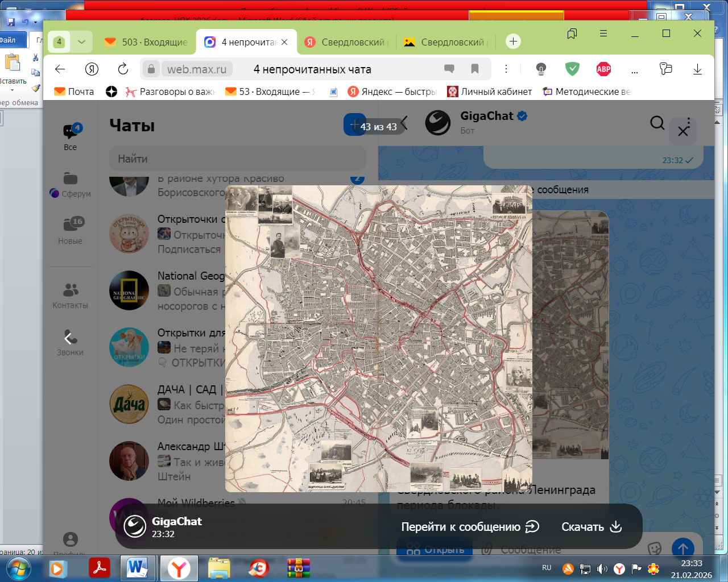The image size is (728, 582).
Task: Bookmark this page with the flag icon
Action: click(x=475, y=69)
